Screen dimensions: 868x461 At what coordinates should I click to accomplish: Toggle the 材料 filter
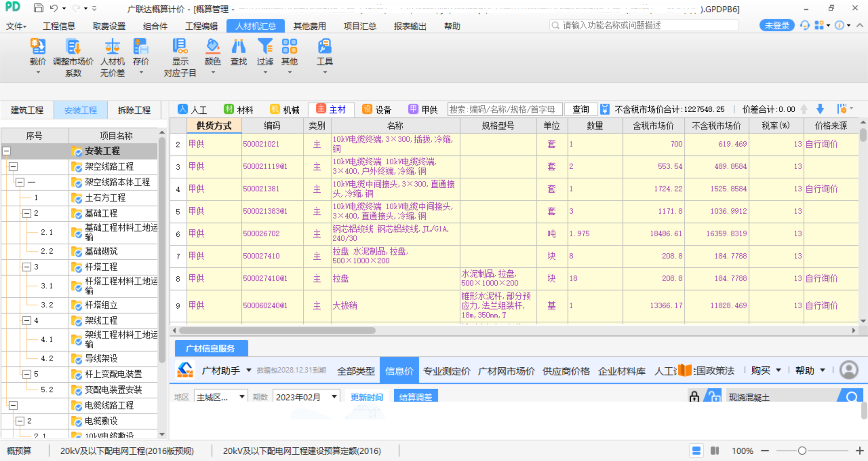pyautogui.click(x=239, y=109)
